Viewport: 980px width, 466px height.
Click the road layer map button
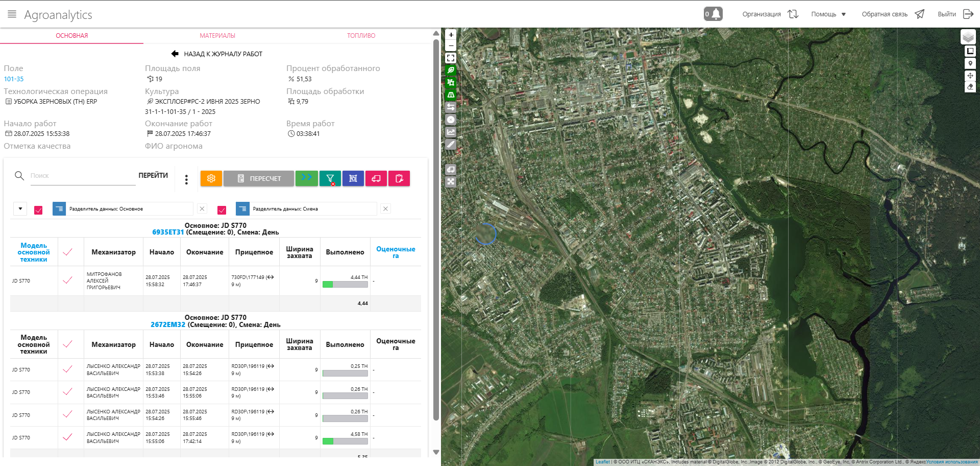click(x=451, y=95)
